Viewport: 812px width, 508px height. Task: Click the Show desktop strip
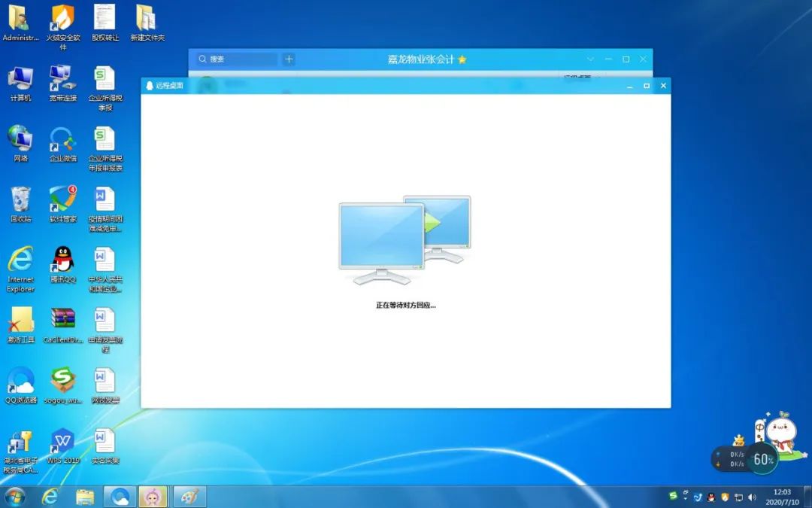[x=807, y=497]
